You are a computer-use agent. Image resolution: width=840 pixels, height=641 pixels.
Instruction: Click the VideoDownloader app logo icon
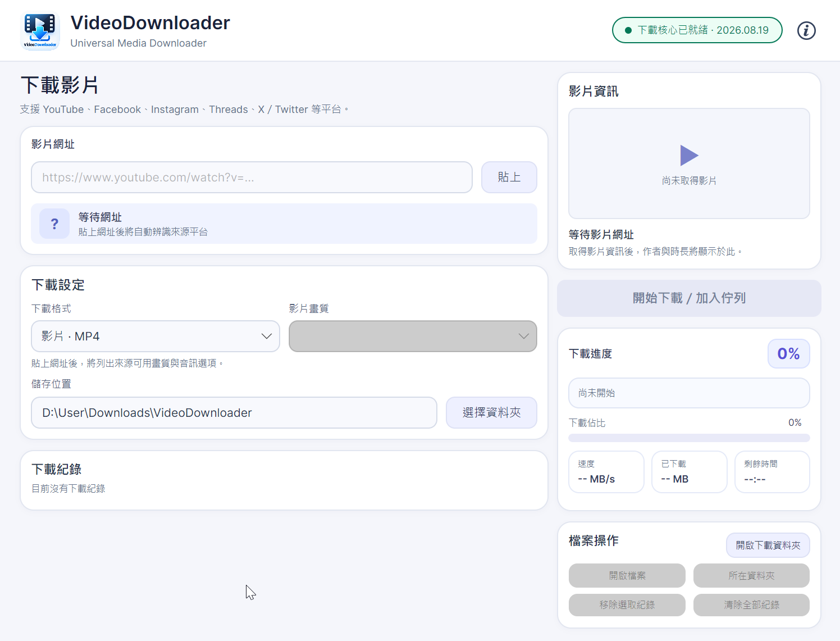pyautogui.click(x=40, y=31)
